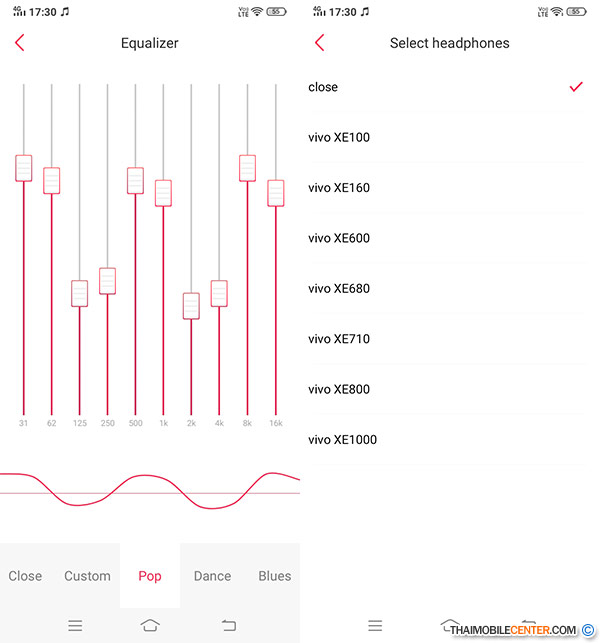Tap the checkmark next to close
600x643 pixels.
pos(575,87)
